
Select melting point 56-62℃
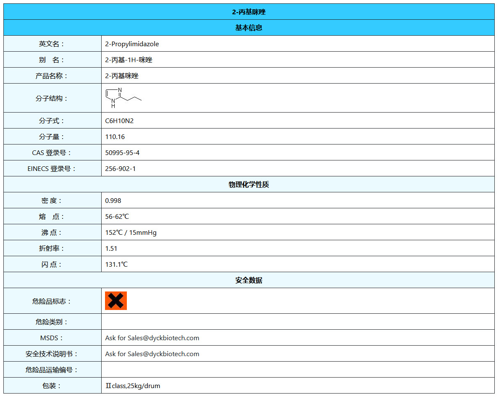(x=117, y=216)
